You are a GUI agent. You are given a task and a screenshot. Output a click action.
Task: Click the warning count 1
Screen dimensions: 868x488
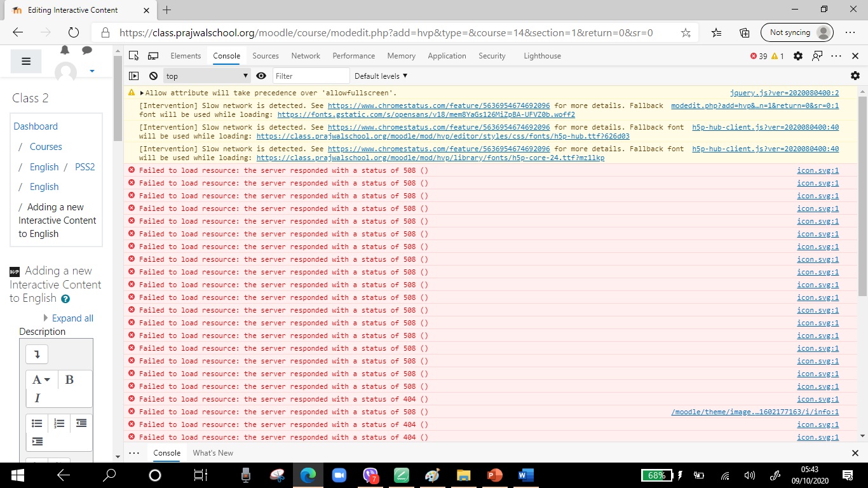coord(778,56)
